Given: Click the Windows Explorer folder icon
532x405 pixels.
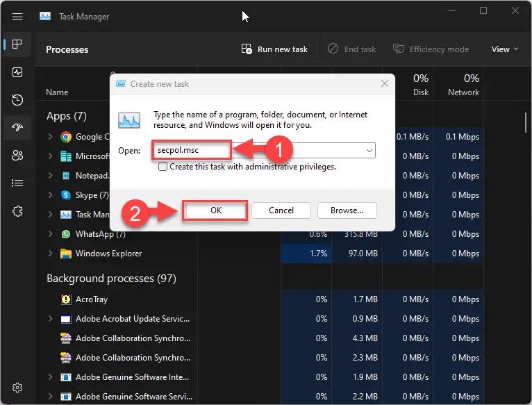Looking at the screenshot, I should point(66,254).
